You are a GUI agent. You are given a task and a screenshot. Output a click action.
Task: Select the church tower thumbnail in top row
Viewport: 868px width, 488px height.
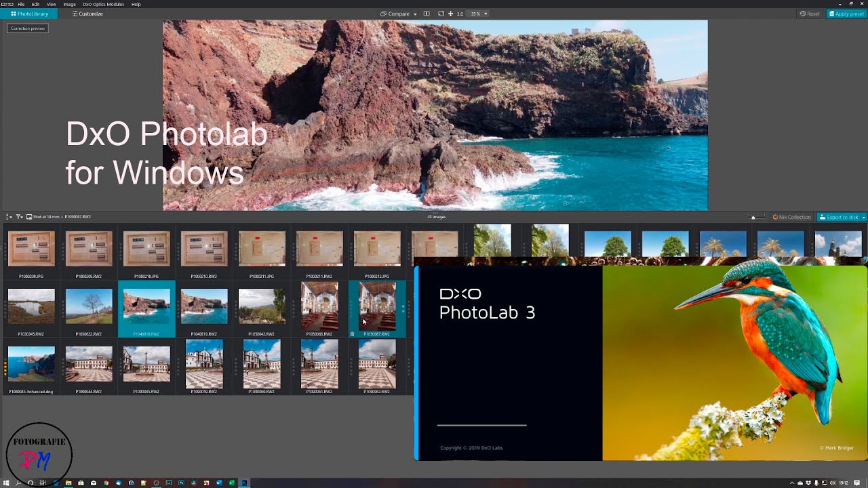click(838, 244)
